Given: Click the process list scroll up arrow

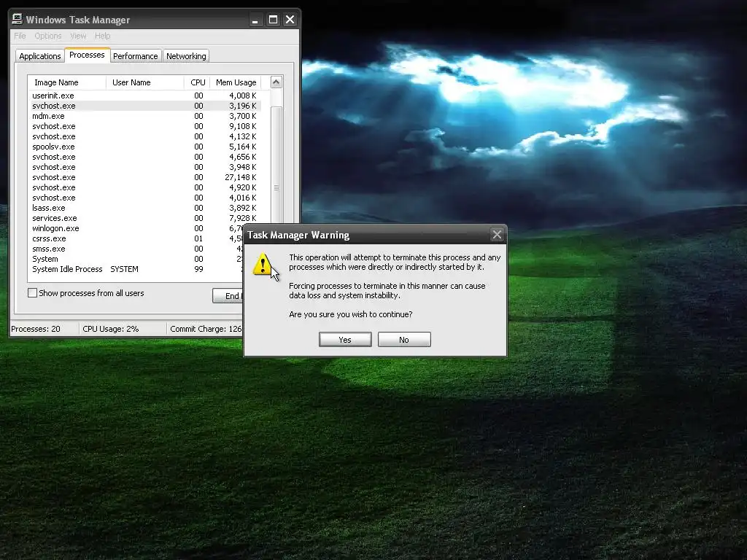Looking at the screenshot, I should (276, 82).
